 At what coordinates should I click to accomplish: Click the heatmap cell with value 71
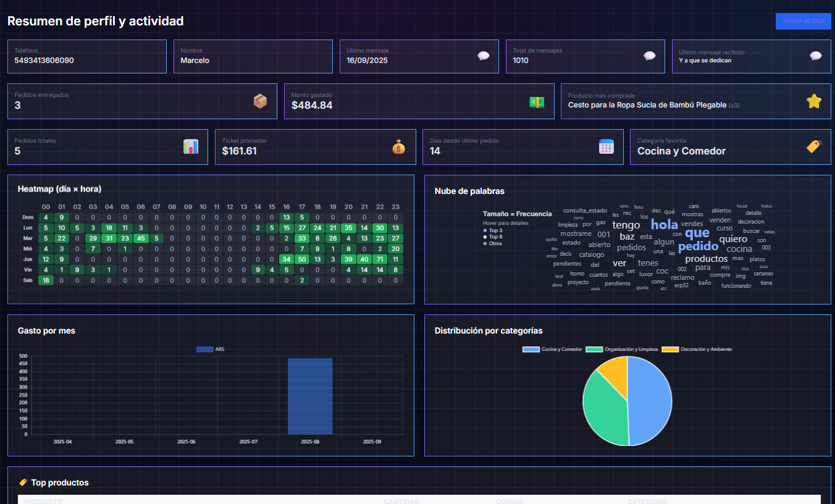380,259
